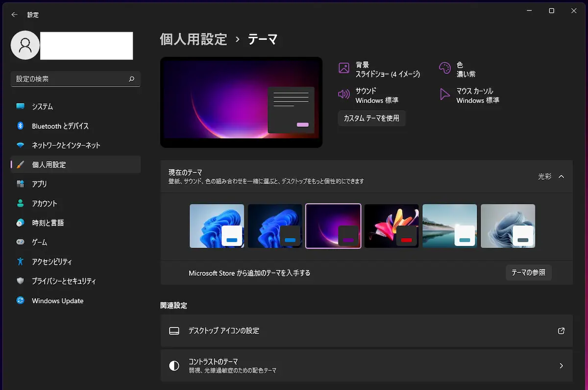Viewport: 588px width, 390px height.
Task: Open プライバシーとセキュリティ settings
Action: point(75,281)
